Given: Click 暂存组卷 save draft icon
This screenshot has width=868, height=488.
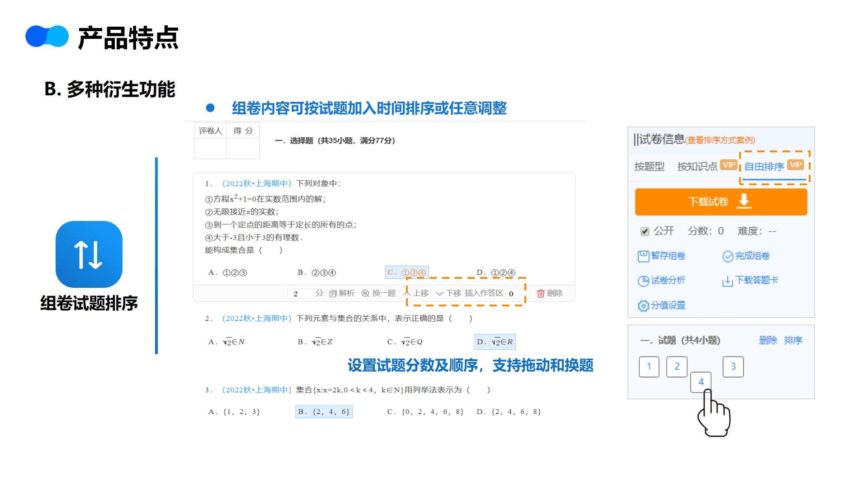Looking at the screenshot, I should (643, 256).
